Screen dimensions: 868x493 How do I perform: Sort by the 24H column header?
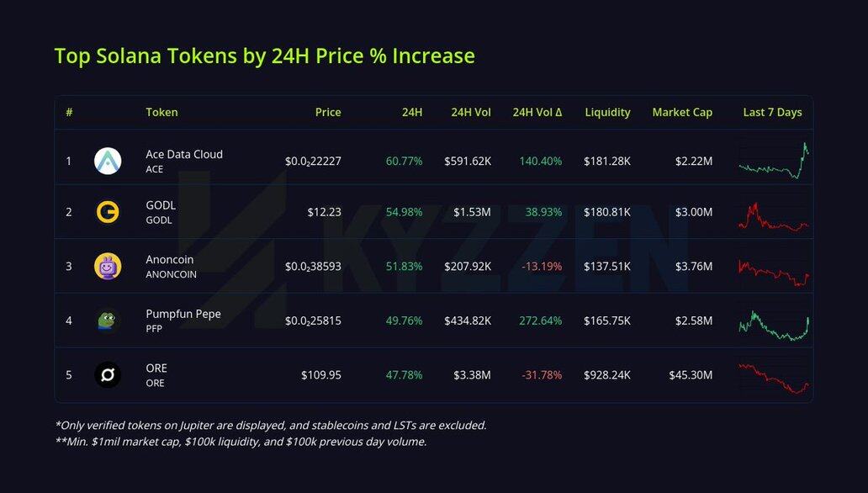[411, 112]
